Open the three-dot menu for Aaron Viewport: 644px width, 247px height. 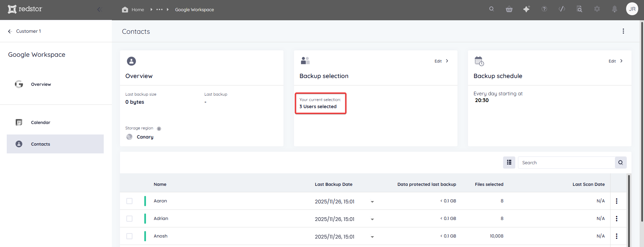coord(617,201)
